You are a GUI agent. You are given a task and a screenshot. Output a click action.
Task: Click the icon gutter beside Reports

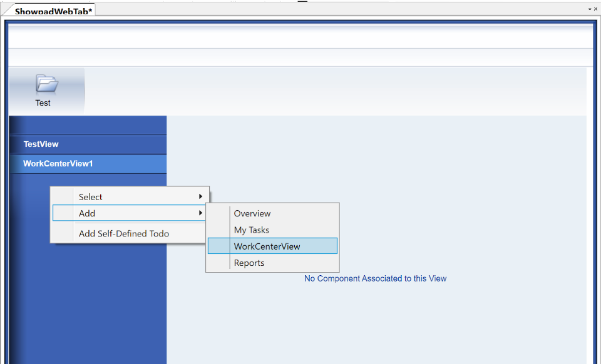click(x=218, y=263)
